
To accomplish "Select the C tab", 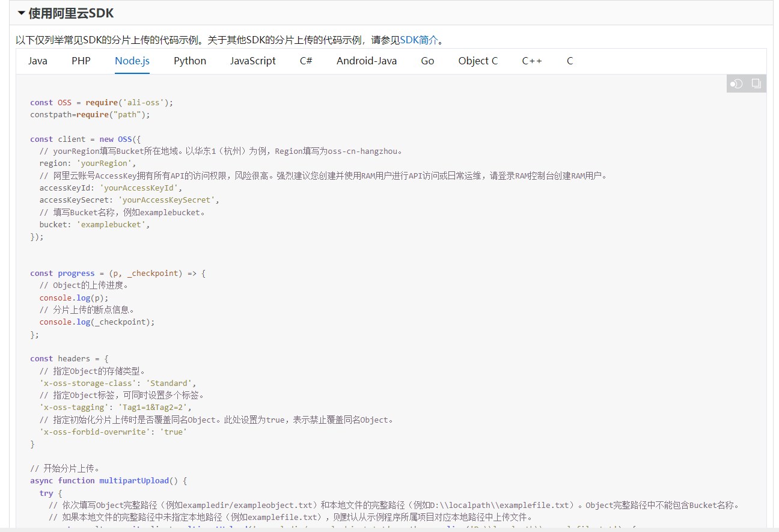I will (x=570, y=61).
